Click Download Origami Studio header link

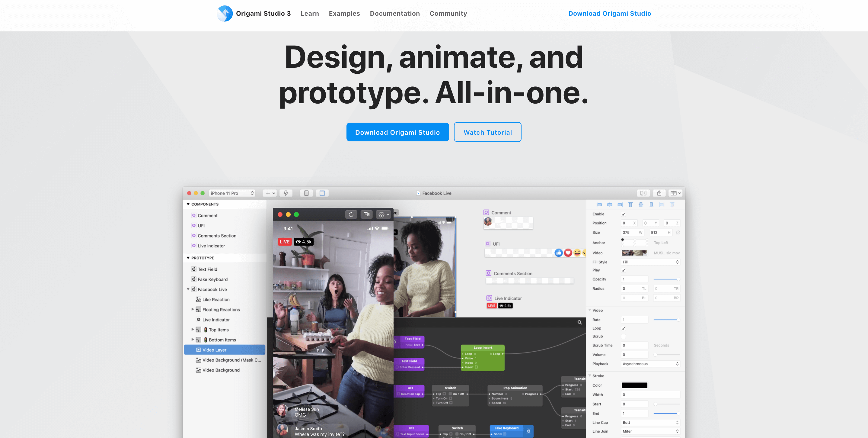(x=610, y=14)
